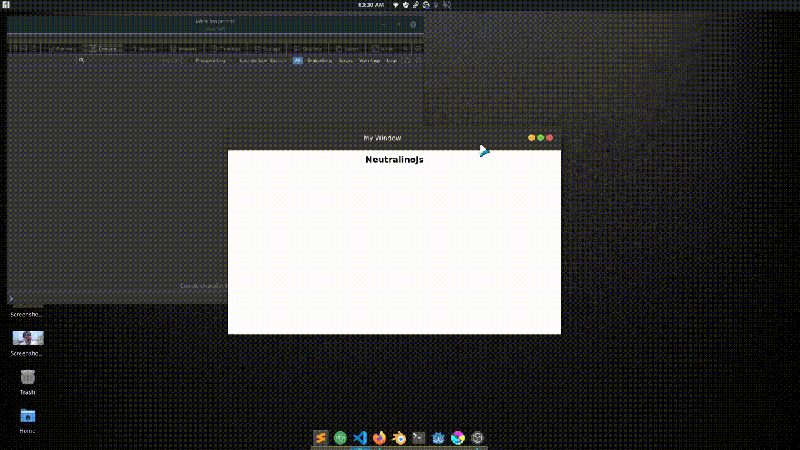Select the Evaluations console filter
800x450 pixels.
click(319, 60)
